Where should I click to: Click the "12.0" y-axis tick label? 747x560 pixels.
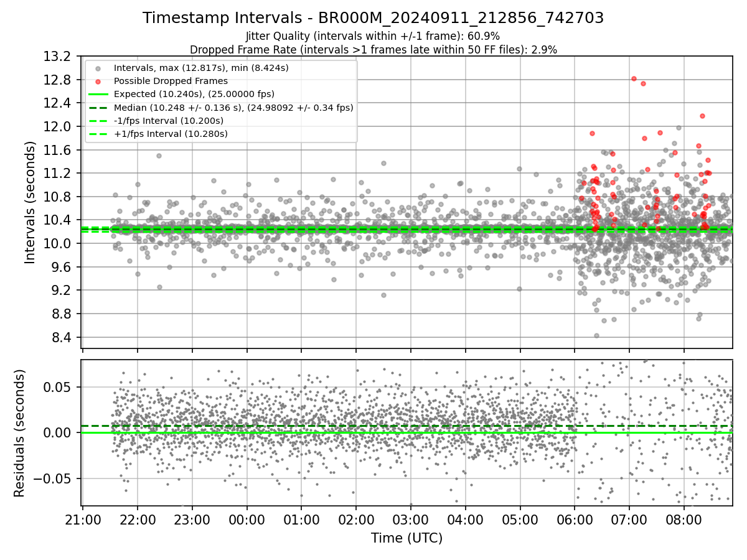[x=57, y=126]
